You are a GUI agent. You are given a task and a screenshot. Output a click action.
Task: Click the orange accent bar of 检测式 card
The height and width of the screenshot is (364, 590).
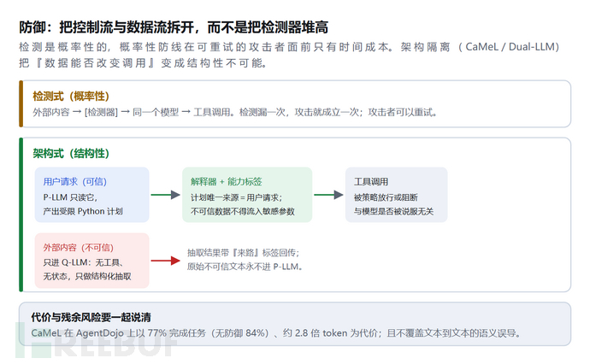(21, 103)
